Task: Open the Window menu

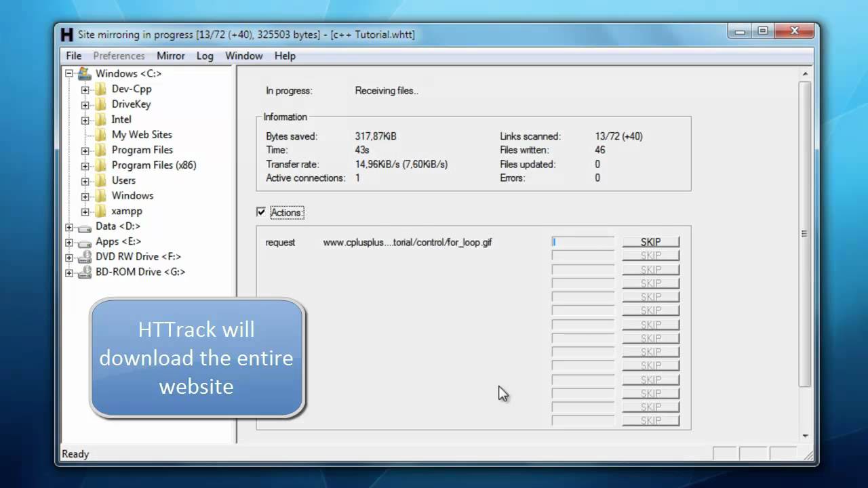Action: (x=243, y=56)
